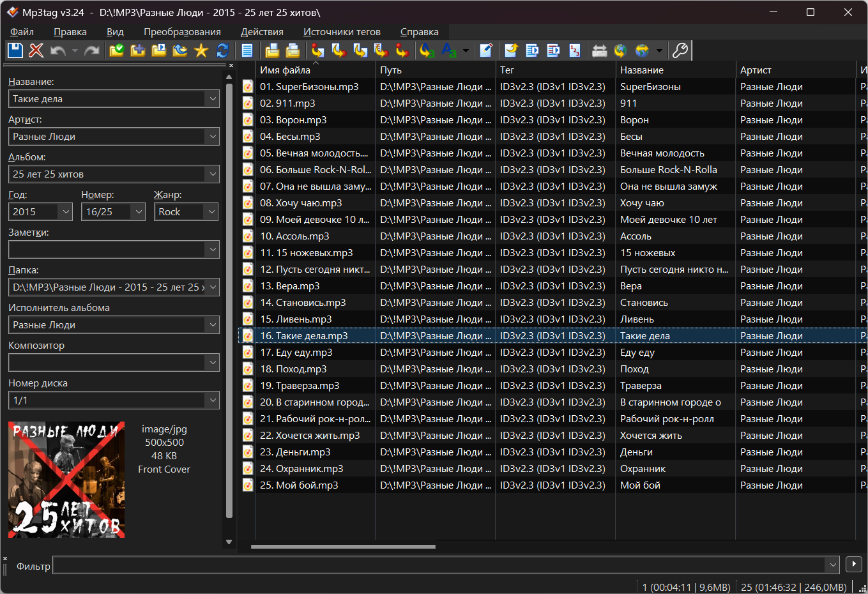Image resolution: width=868 pixels, height=594 pixels.
Task: Open the Действия menu
Action: coord(262,32)
